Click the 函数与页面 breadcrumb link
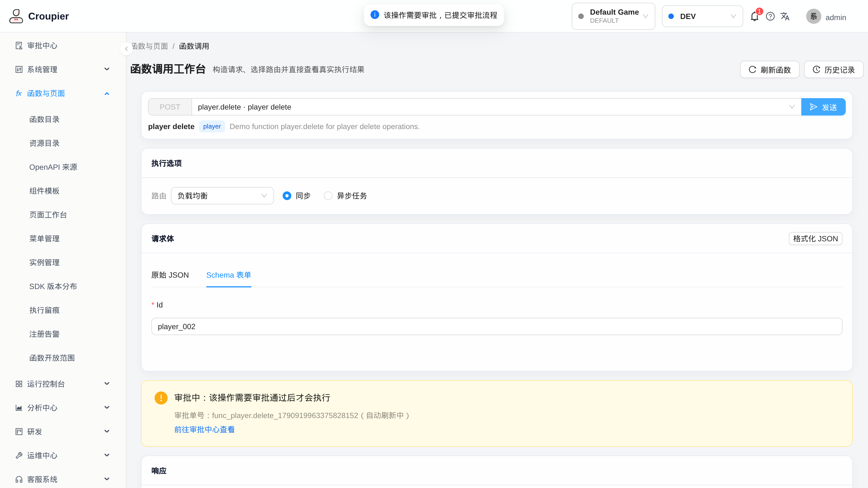 (x=150, y=46)
